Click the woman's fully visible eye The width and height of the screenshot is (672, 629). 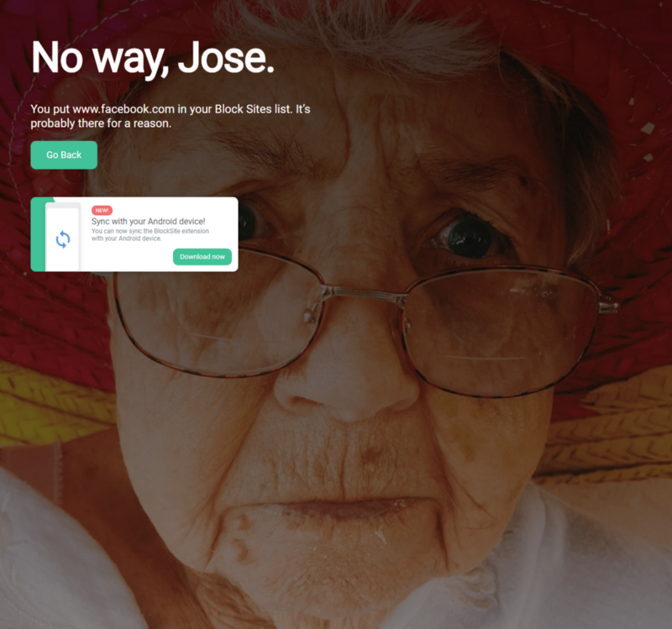pos(470,236)
